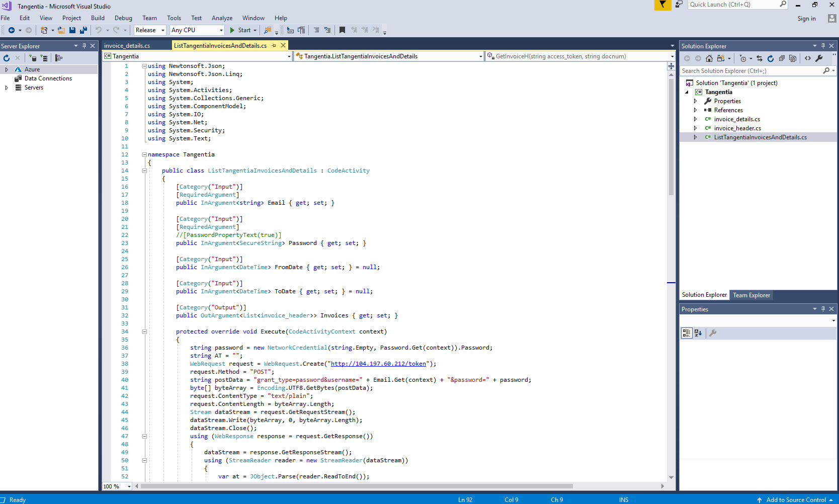Open the Debug menu
Image resolution: width=839 pixels, height=504 pixels.
123,18
